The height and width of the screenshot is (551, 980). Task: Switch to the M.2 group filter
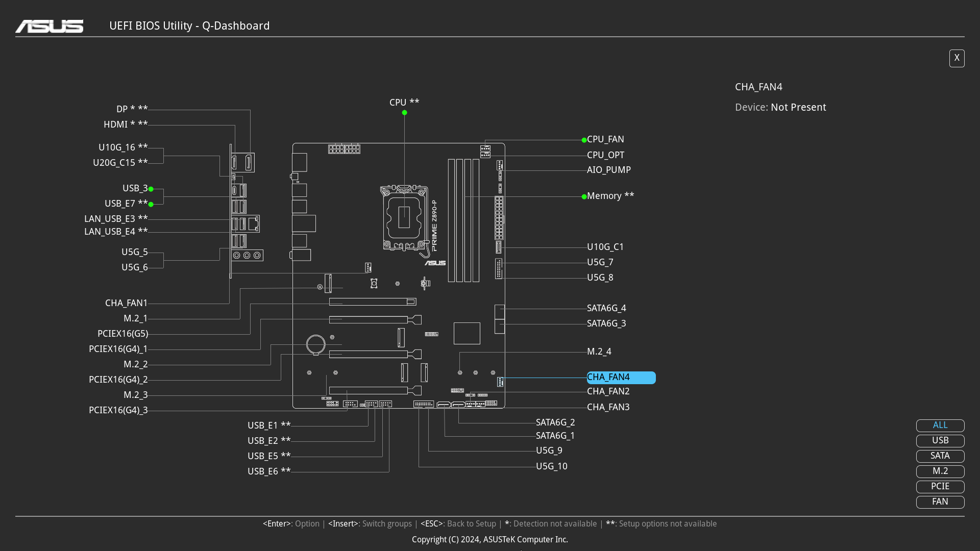click(x=940, y=471)
